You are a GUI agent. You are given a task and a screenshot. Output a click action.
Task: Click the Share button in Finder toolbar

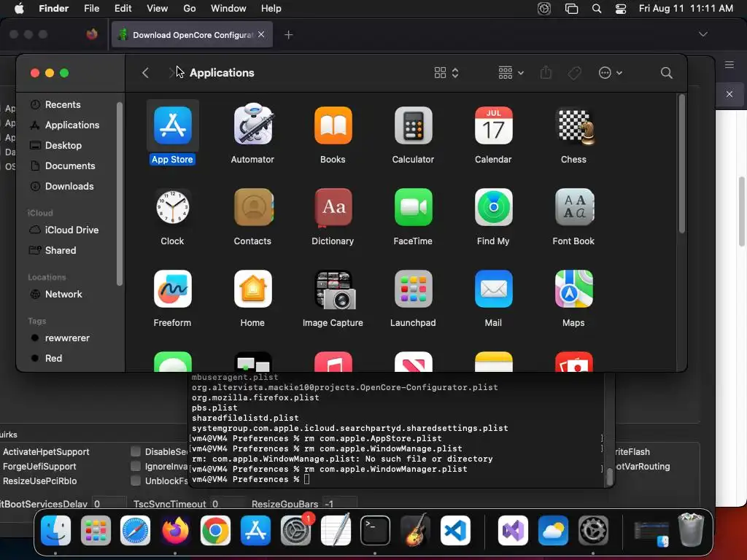point(546,72)
